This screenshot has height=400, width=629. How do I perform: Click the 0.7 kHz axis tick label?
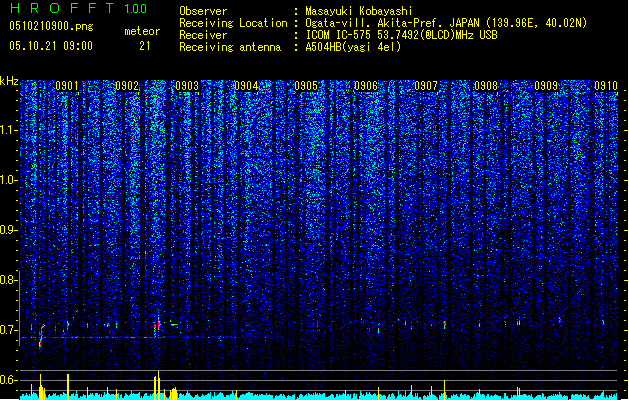9,330
